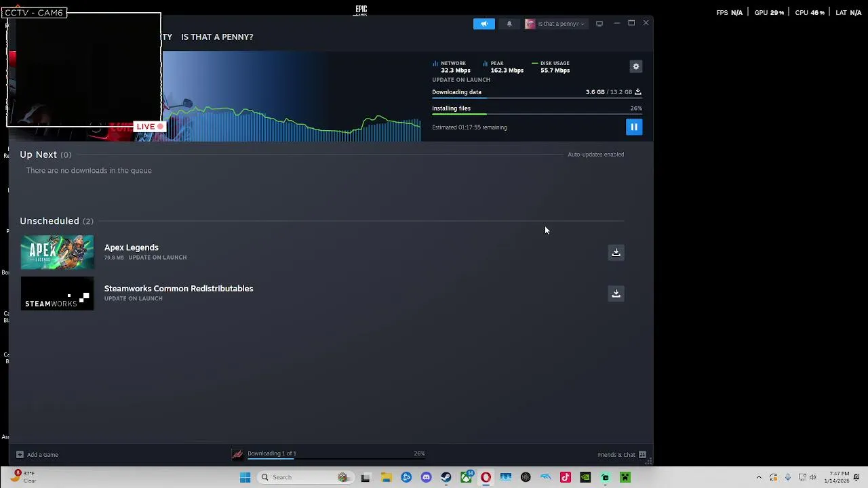Screen dimensions: 868x488
Task: Open Steam icon in taskbar
Action: click(x=446, y=477)
